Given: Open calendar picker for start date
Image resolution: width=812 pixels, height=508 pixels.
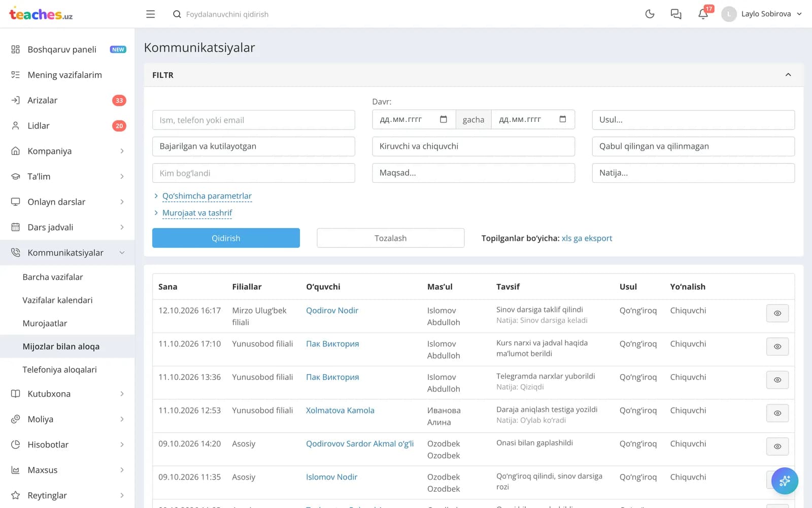Looking at the screenshot, I should coord(443,119).
